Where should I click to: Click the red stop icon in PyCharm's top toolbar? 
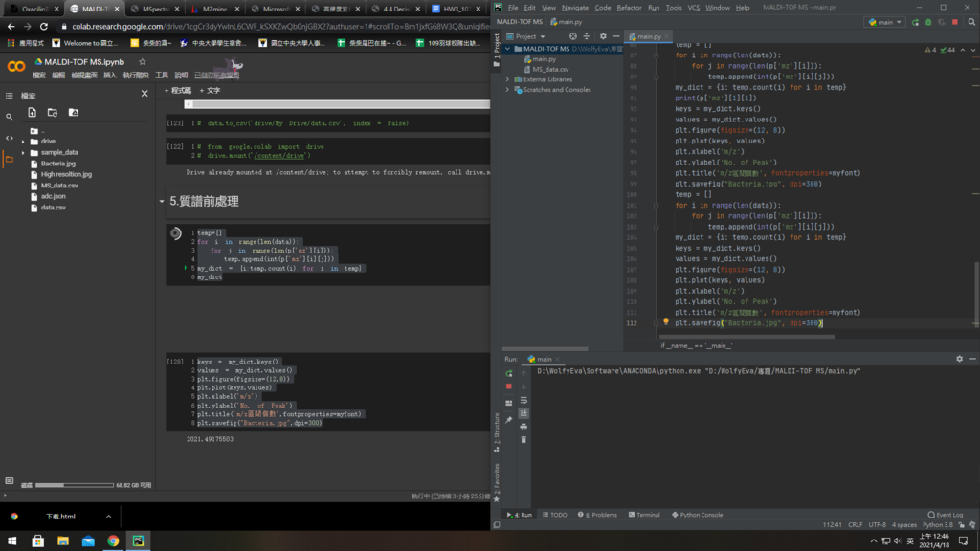tap(955, 23)
